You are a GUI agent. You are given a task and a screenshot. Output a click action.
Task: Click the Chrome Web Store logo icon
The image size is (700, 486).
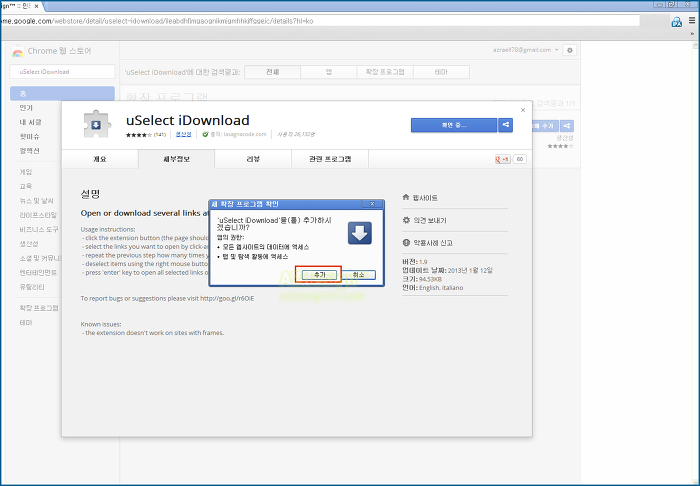[x=17, y=52]
